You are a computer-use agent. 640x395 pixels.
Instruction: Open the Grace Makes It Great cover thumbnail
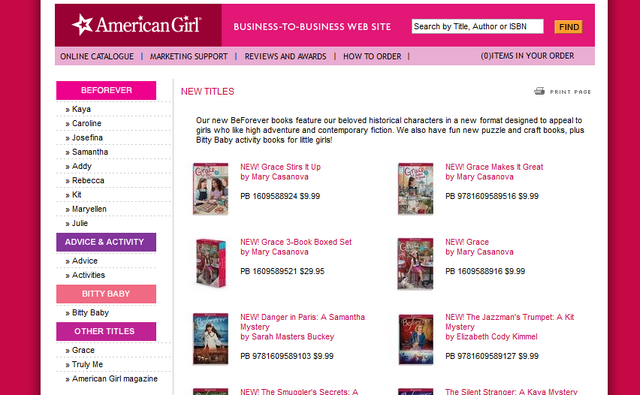click(x=416, y=189)
